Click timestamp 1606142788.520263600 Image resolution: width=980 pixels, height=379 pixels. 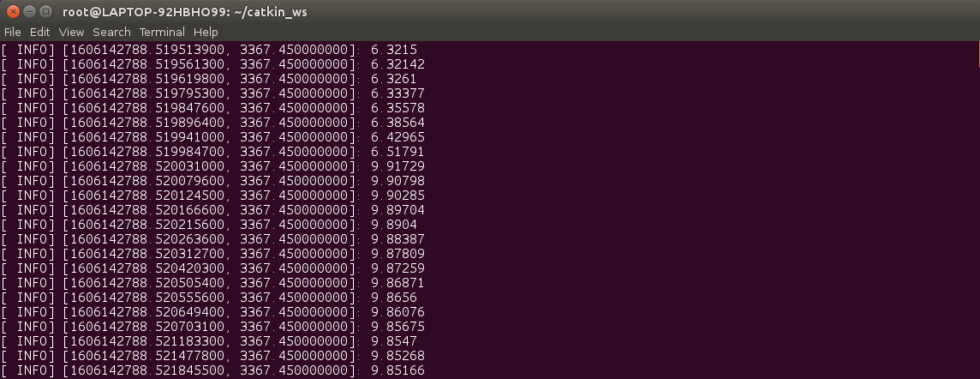[x=149, y=239]
